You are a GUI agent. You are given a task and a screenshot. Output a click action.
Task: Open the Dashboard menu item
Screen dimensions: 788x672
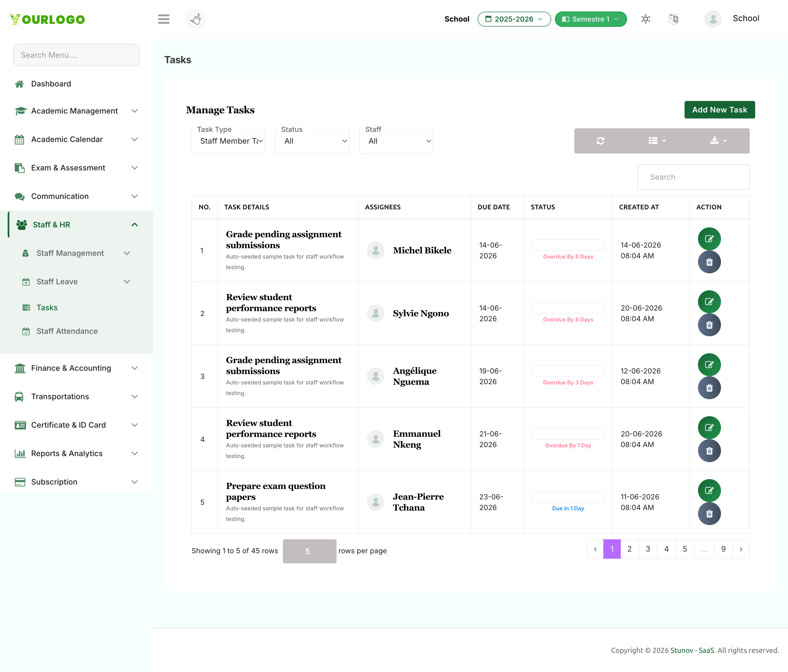tap(76, 84)
